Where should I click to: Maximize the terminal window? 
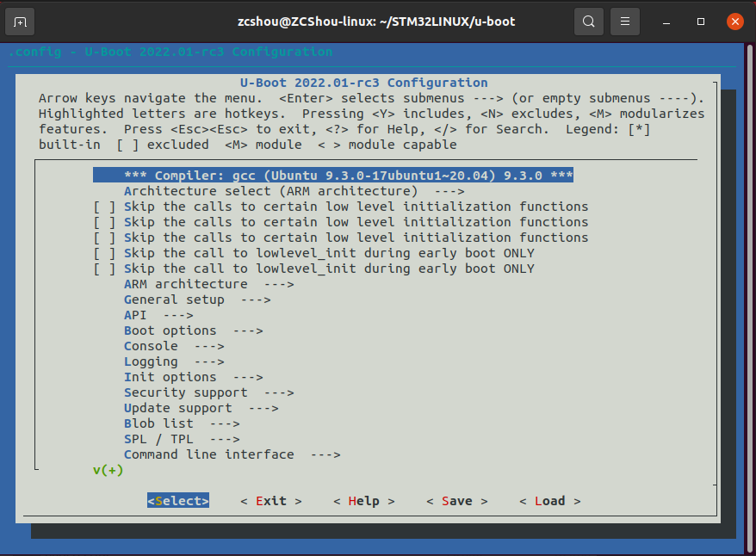(x=701, y=22)
